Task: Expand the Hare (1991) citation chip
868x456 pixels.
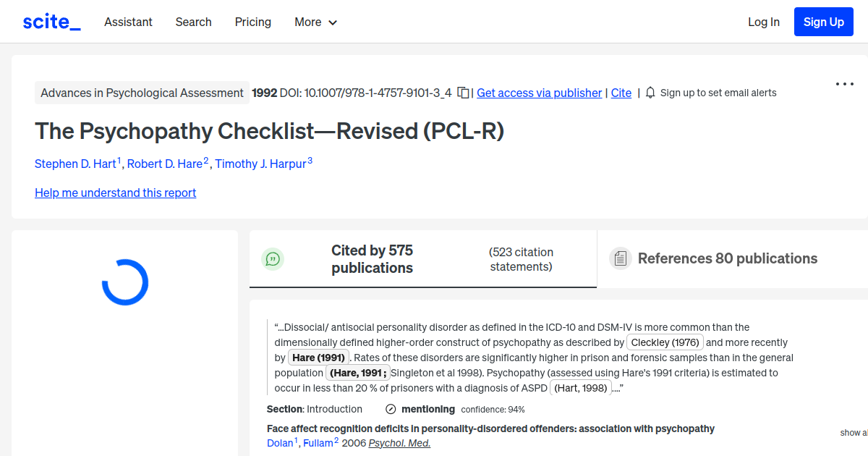Action: [x=318, y=357]
